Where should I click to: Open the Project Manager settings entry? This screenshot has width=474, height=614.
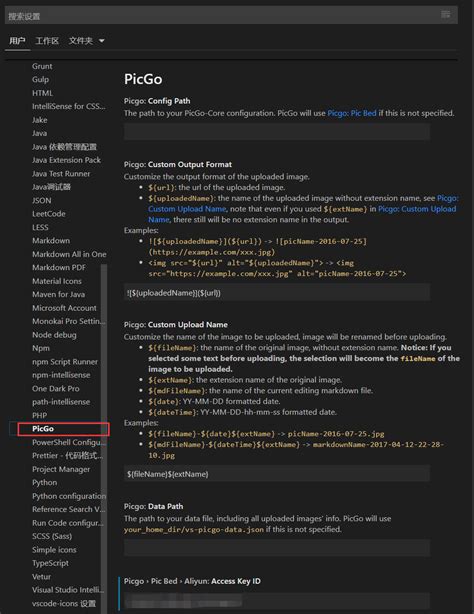pos(61,469)
